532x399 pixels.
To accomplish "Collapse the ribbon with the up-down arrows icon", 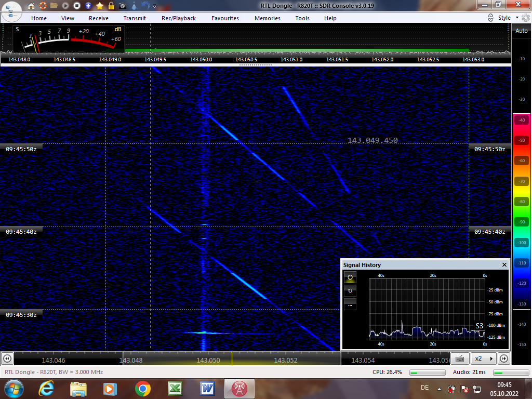I will (x=490, y=18).
